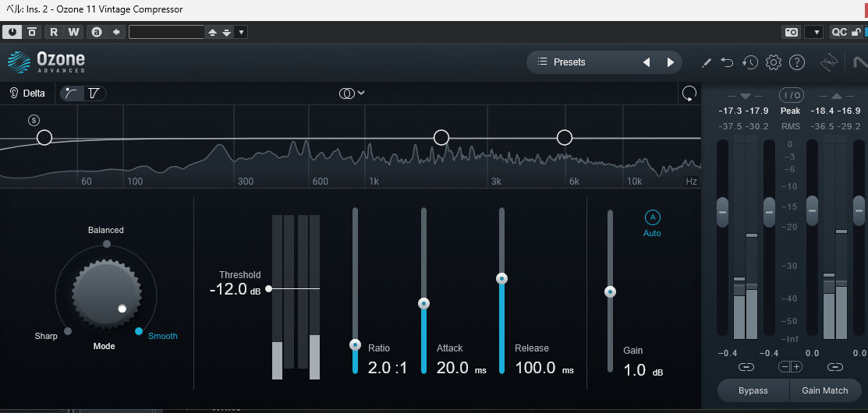The height and width of the screenshot is (413, 868).
Task: Open the help question mark icon
Action: (x=796, y=62)
